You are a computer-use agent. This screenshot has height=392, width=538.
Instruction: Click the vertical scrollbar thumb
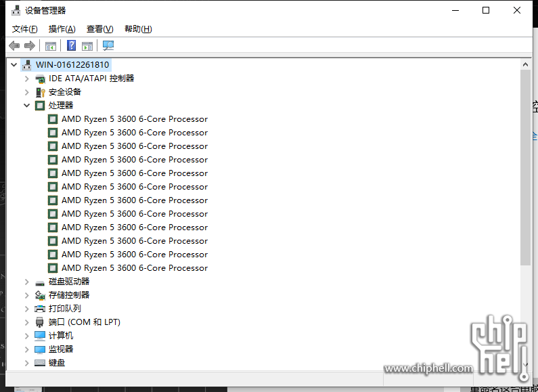525,167
